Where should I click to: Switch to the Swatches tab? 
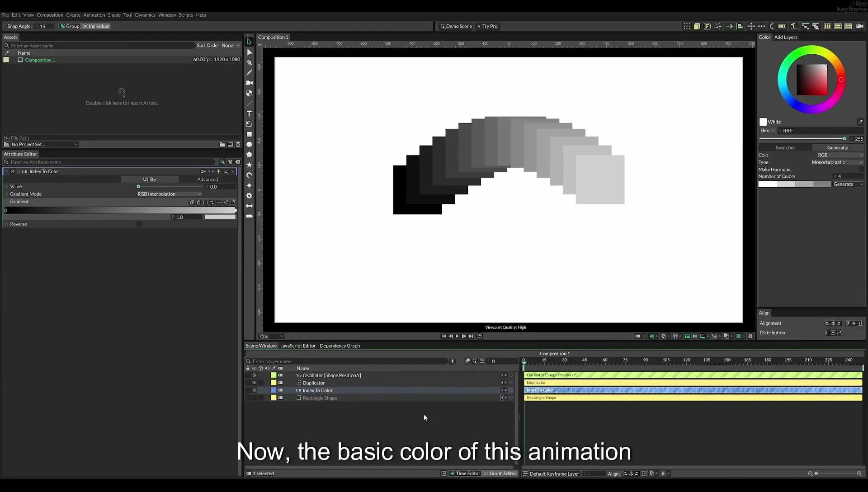click(x=785, y=147)
